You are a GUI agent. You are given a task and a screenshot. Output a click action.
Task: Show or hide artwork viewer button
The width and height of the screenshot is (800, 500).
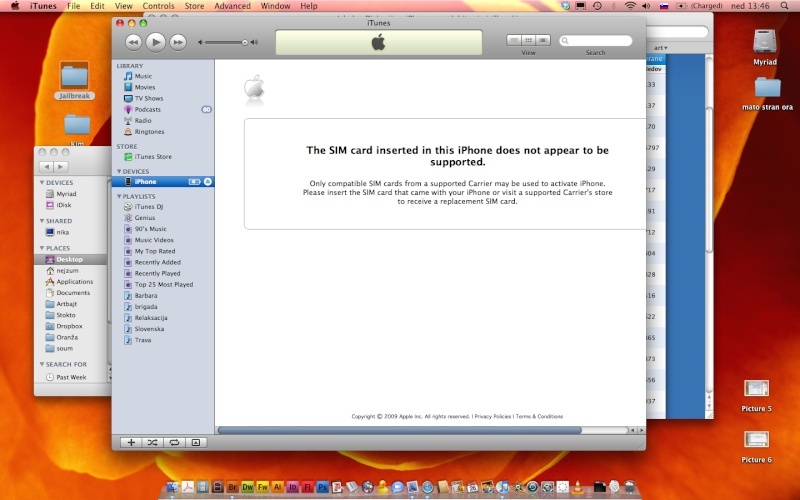point(196,442)
